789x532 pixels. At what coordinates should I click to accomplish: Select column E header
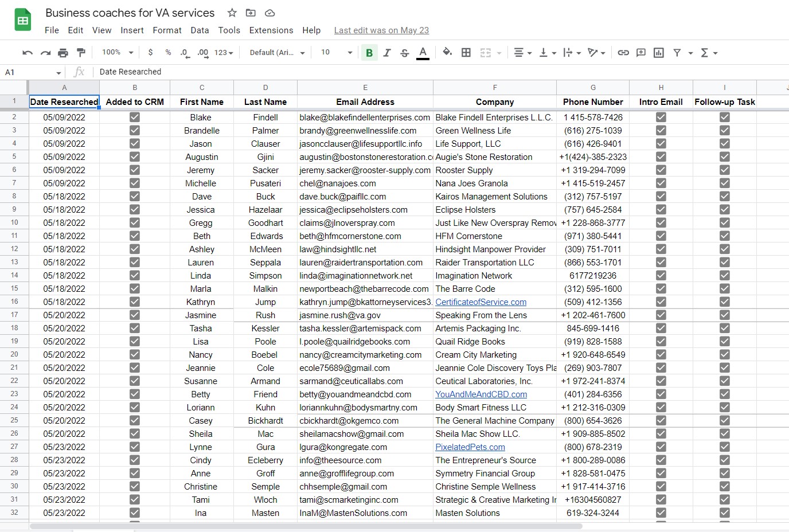[365, 87]
